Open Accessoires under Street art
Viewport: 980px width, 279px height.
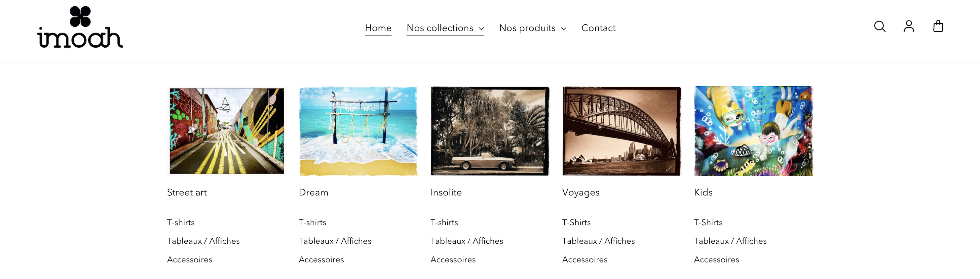pyautogui.click(x=189, y=259)
